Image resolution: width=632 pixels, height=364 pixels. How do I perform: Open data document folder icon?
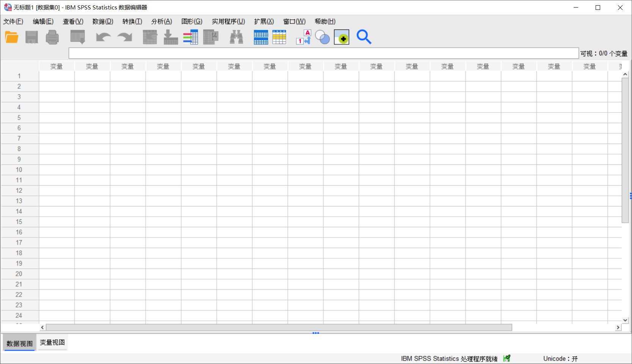tap(12, 37)
